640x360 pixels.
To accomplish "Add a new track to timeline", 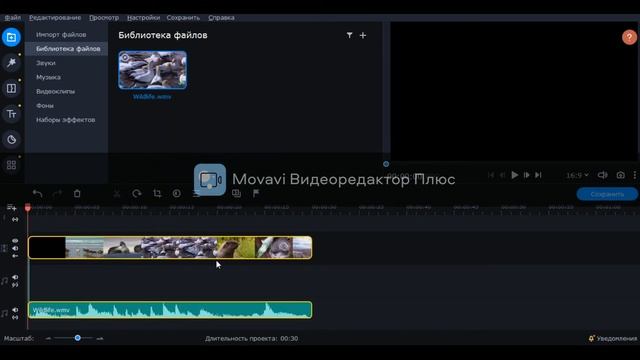I will (11, 208).
